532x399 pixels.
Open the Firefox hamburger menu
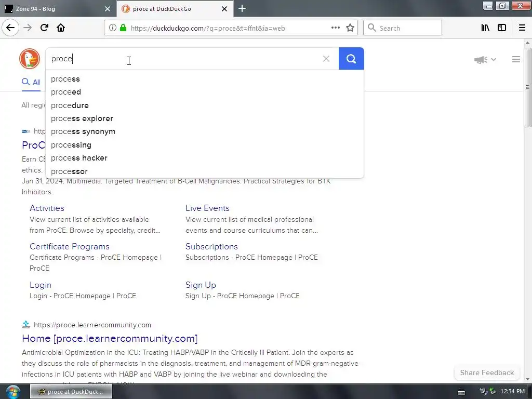point(522,28)
